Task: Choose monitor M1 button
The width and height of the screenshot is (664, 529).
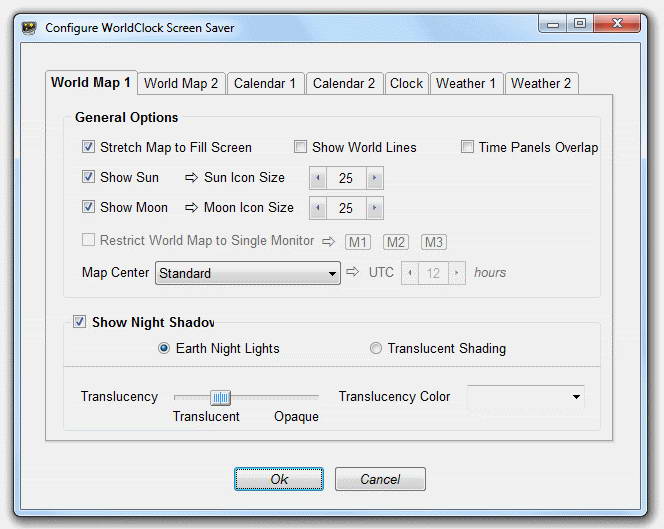Action: tap(358, 242)
